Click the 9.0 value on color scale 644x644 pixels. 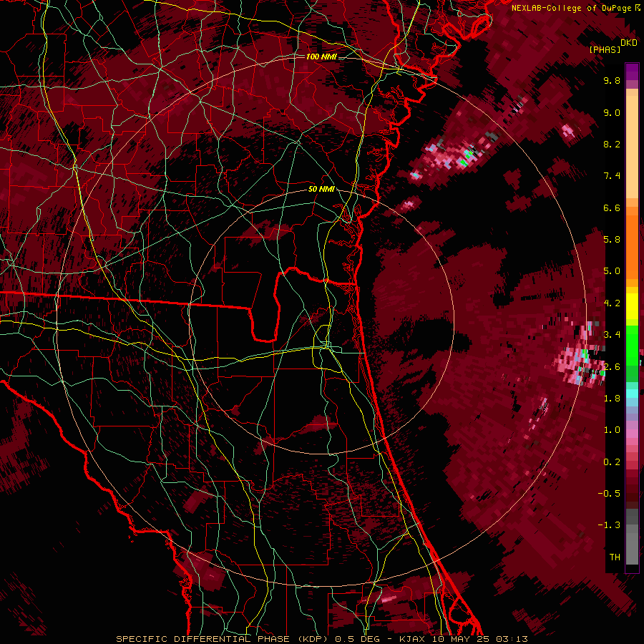click(612, 113)
